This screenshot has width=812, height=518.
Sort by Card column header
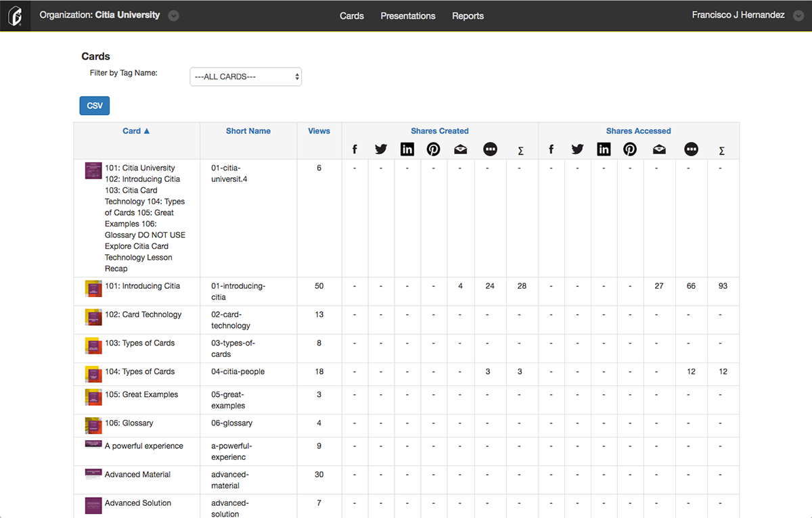136,131
